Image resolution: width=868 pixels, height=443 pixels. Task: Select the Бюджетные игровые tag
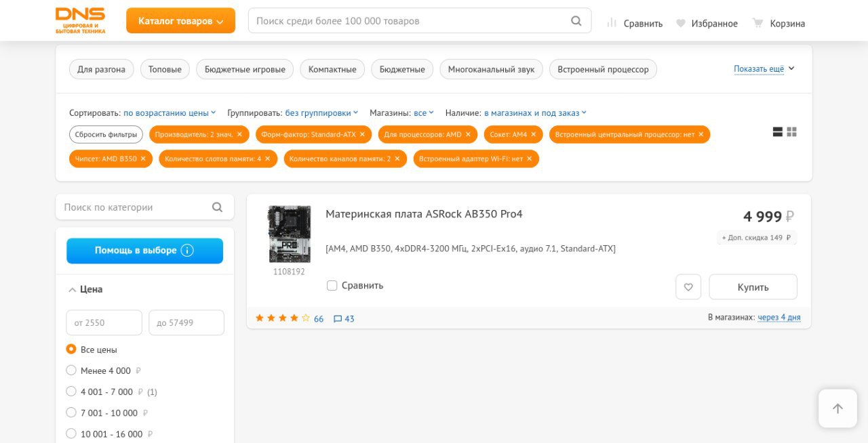(x=245, y=69)
